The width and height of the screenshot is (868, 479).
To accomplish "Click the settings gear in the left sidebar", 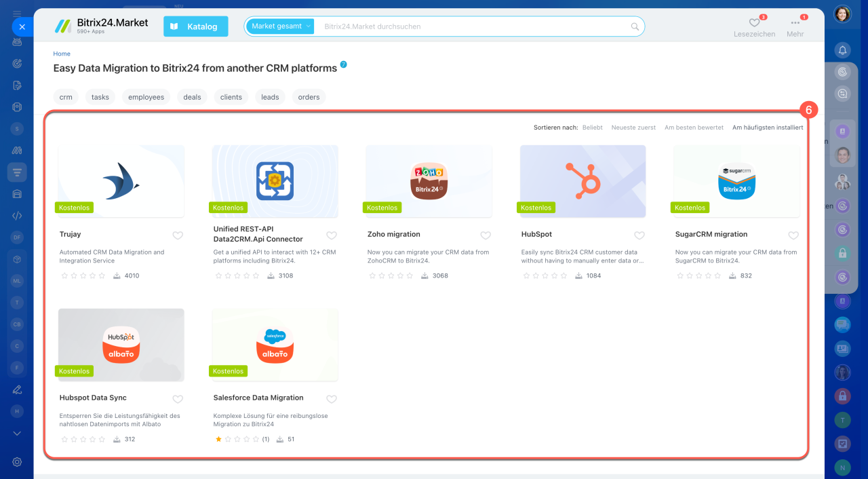I will (18, 462).
